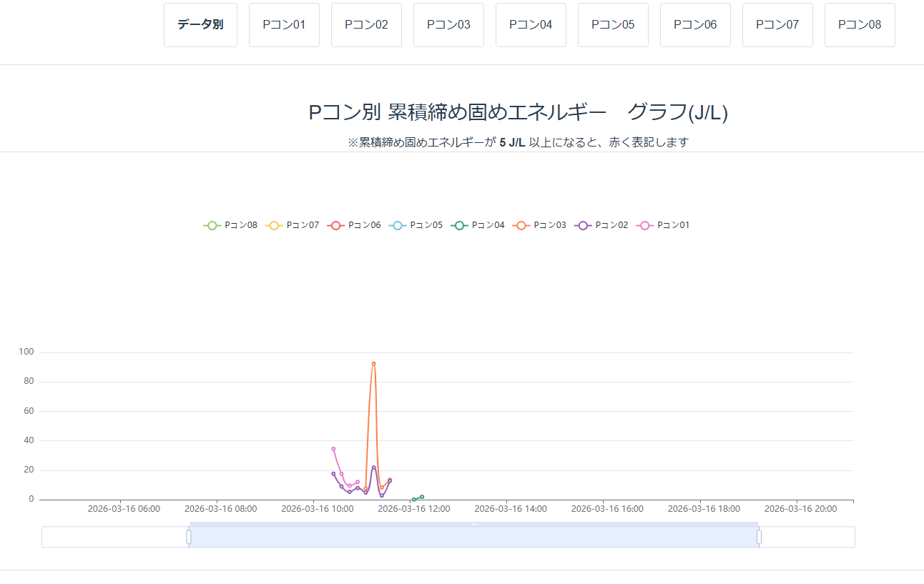Switch to the Pコン01 tab
Image resolution: width=924 pixels, height=584 pixels.
click(284, 24)
